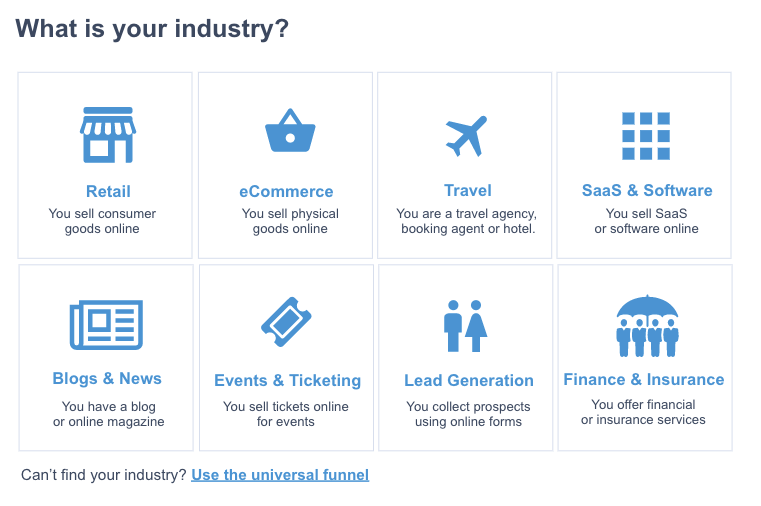This screenshot has height=506, width=761.
Task: Pick the Finance & Insurance umbrella icon
Action: click(647, 326)
